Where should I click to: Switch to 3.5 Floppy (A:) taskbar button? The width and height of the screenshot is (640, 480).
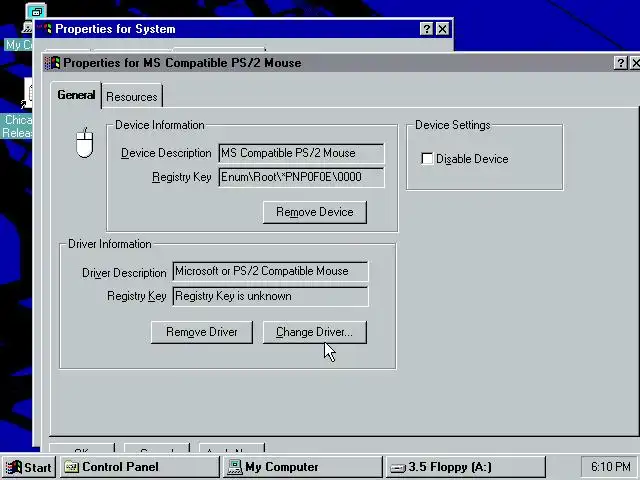click(x=465, y=467)
